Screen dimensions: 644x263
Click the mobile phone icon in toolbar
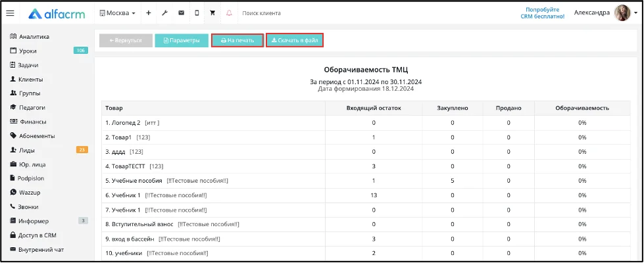tap(197, 13)
